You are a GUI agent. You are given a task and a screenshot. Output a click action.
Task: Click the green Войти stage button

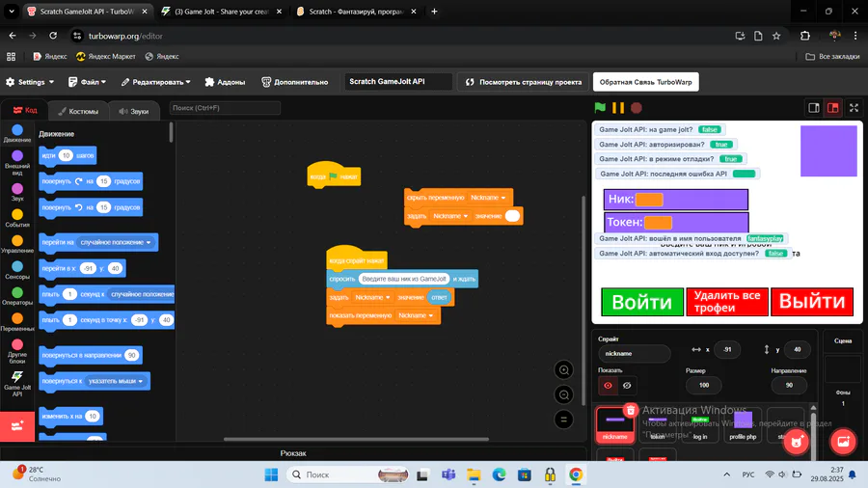[642, 302]
